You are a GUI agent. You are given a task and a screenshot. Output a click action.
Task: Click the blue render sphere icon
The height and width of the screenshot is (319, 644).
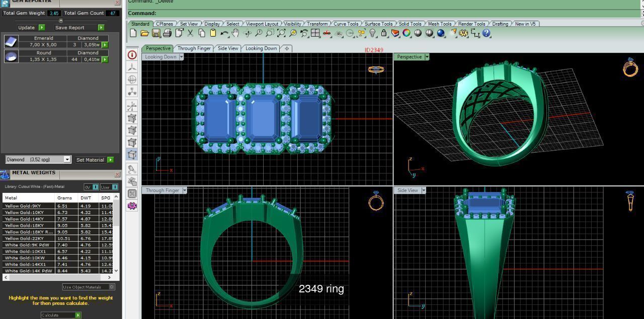441,33
